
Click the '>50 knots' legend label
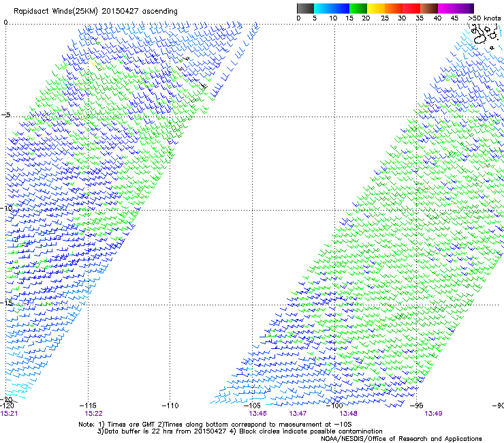pos(484,18)
